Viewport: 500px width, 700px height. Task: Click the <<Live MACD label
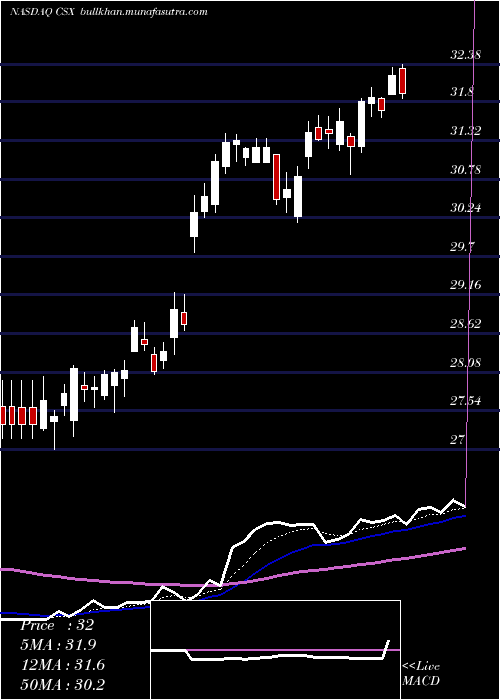(x=421, y=674)
